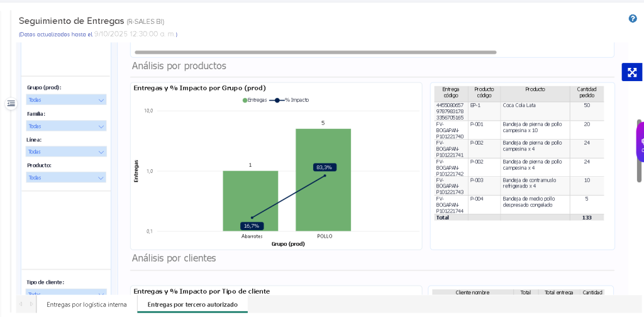This screenshot has height=317, width=644.
Task: Select Entregas por tercero autorizado tab
Action: pyautogui.click(x=192, y=304)
